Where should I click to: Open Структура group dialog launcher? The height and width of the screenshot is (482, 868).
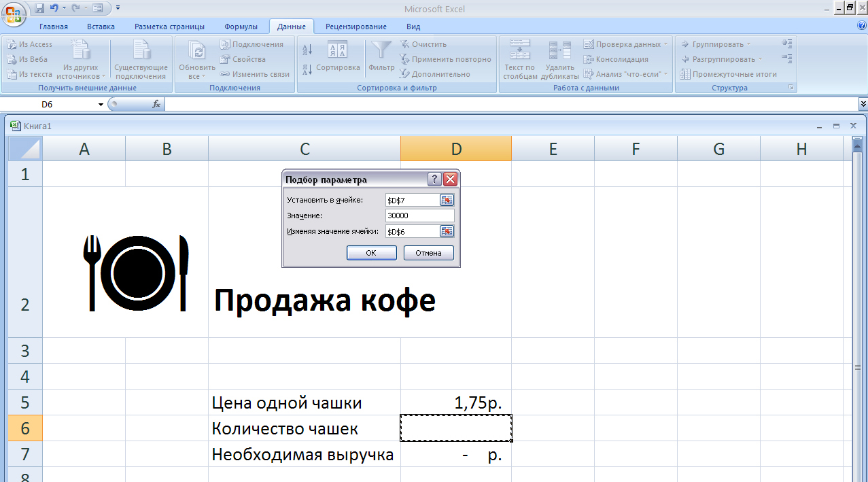[791, 88]
